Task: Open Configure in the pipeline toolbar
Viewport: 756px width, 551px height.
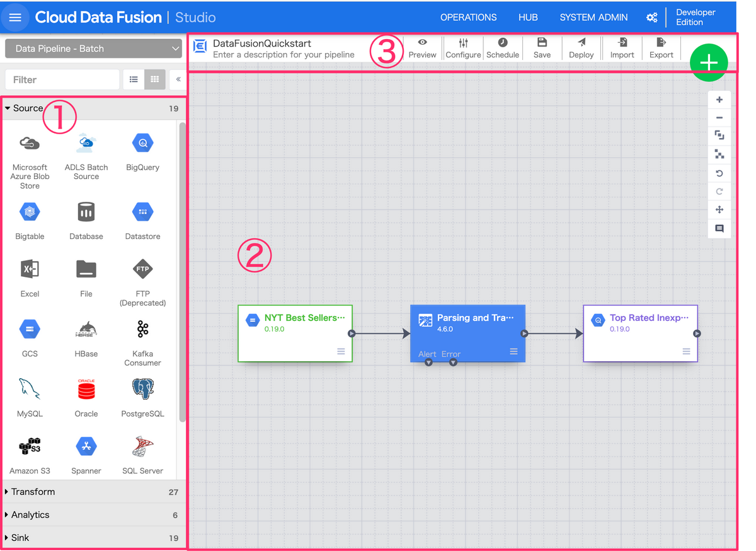Action: [463, 48]
